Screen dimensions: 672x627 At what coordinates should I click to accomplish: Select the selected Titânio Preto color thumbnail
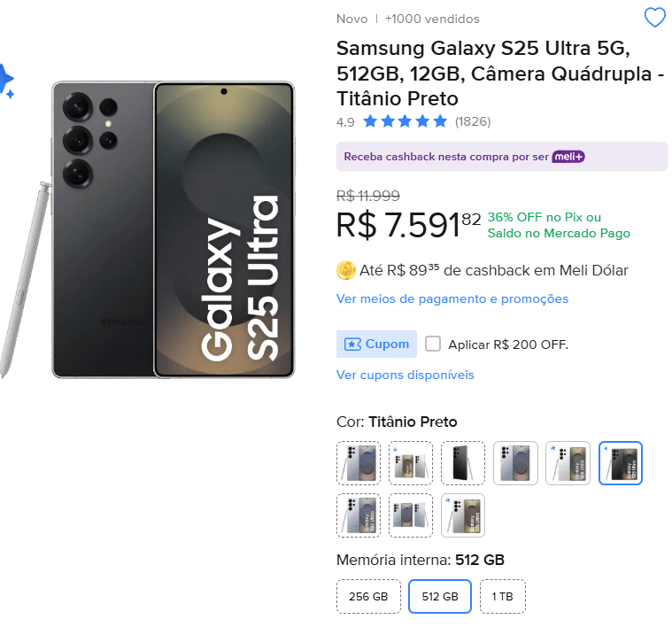coord(621,463)
